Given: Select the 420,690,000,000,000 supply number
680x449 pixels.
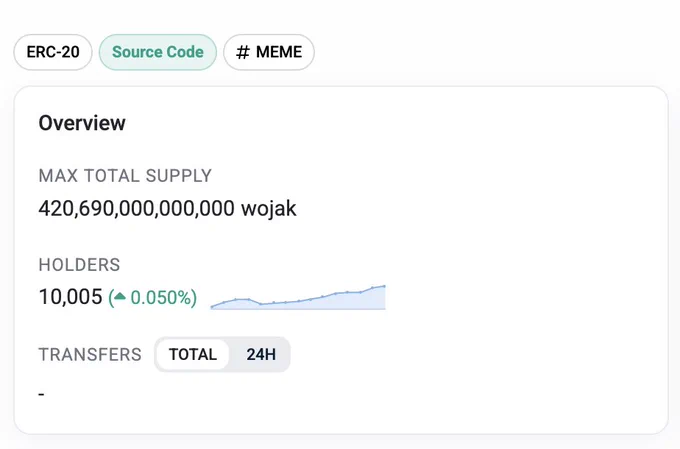Looking at the screenshot, I should point(137,208).
